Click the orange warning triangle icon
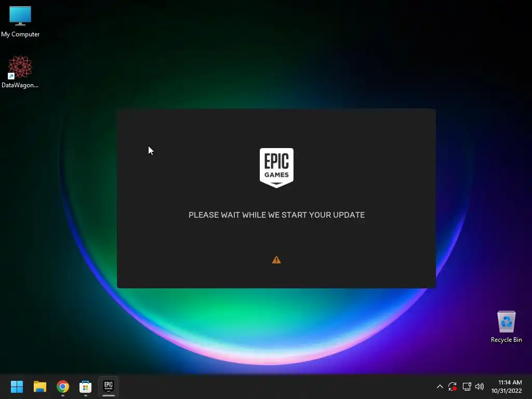 click(x=276, y=260)
